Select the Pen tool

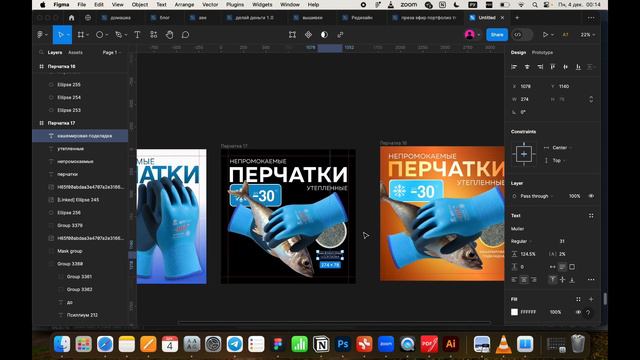pyautogui.click(x=118, y=35)
